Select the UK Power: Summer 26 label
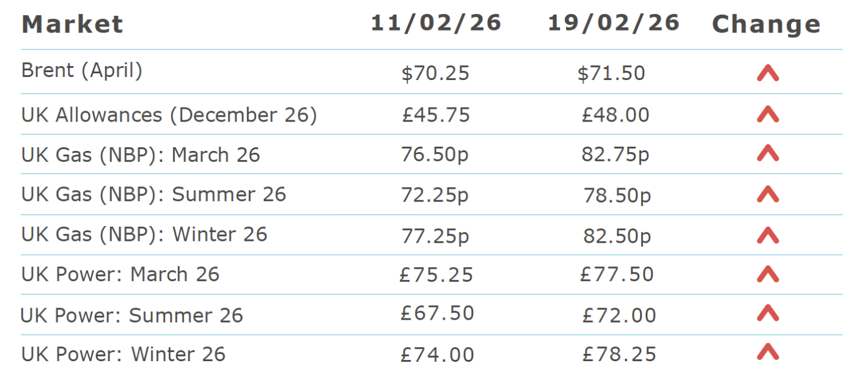This screenshot has height=385, width=868. pos(132,315)
